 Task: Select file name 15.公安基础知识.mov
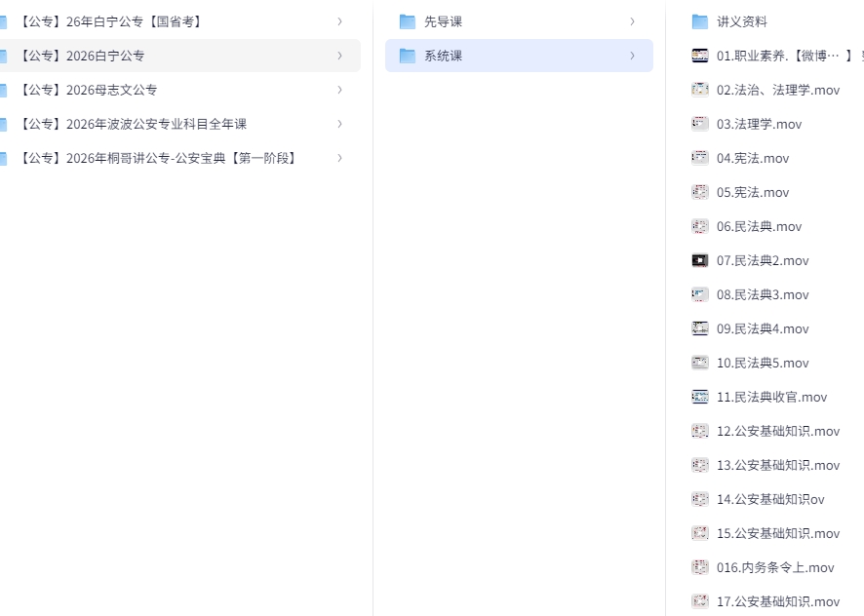click(x=778, y=534)
